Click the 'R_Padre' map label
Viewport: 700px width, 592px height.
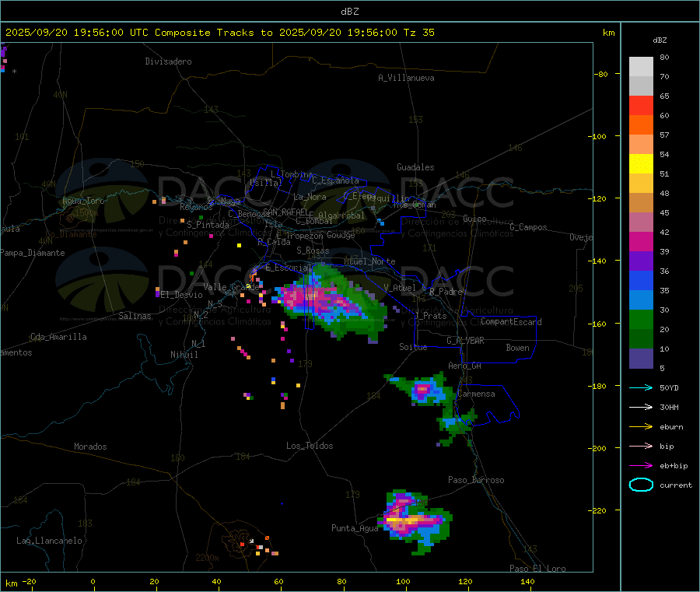446,292
